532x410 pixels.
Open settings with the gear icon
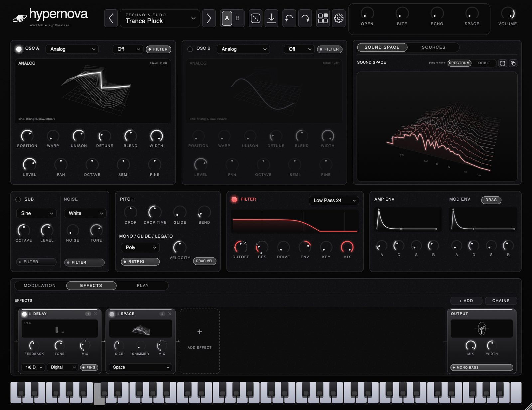[x=338, y=18]
